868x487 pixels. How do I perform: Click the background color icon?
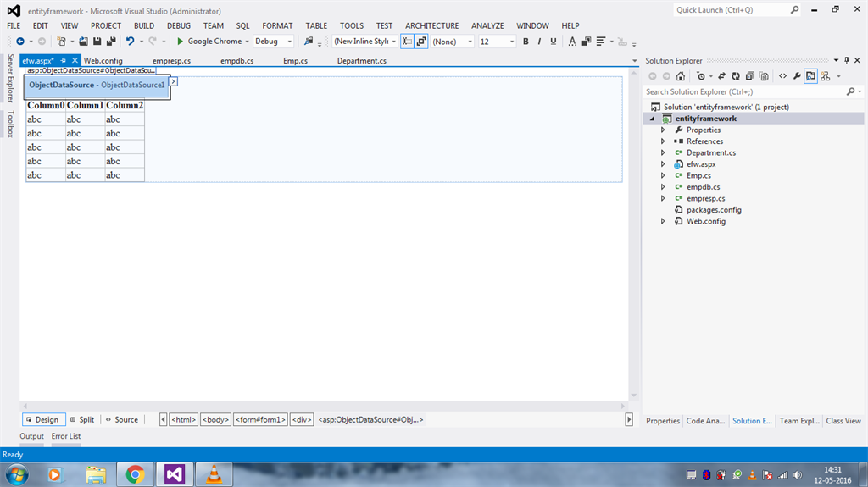587,42
